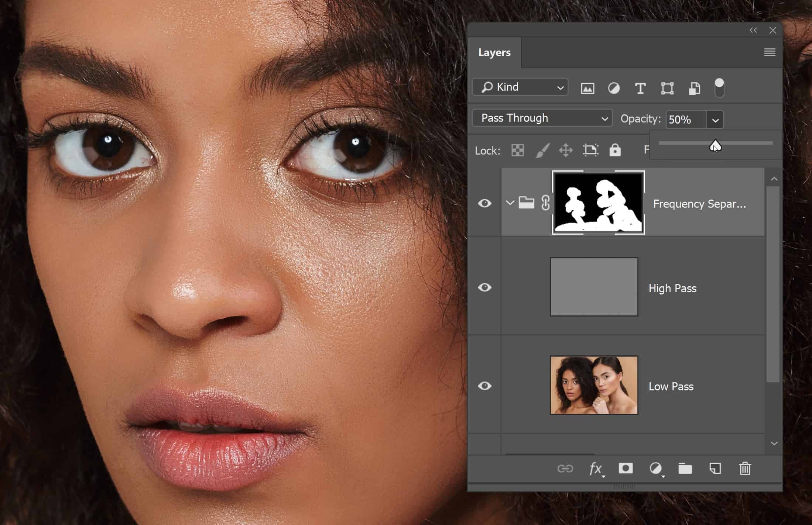812x525 pixels.
Task: Toggle the Opacity slider dropdown arrow
Action: click(715, 120)
